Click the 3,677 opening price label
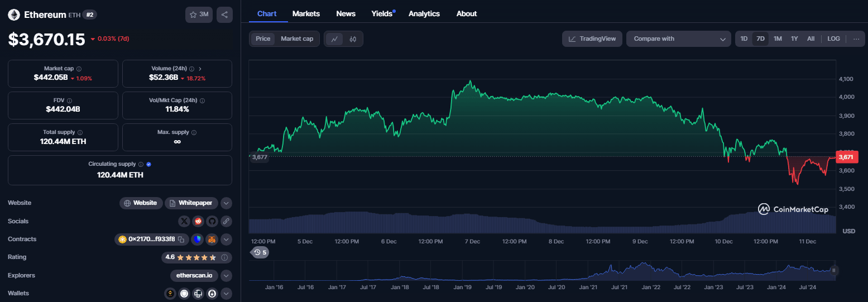This screenshot has height=302, width=868. point(260,157)
